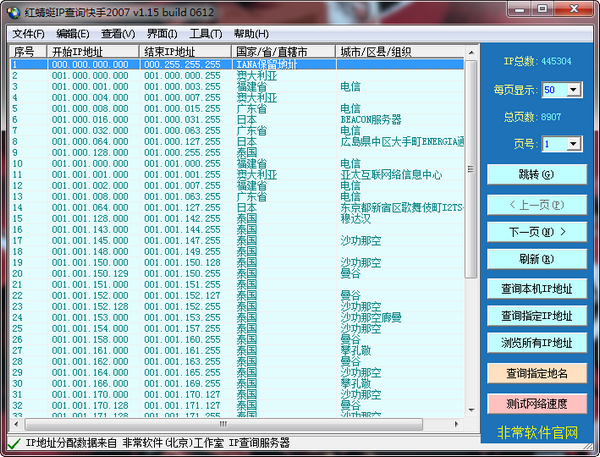The width and height of the screenshot is (600, 457).
Task: Go to next page with 下一页(N)
Action: (x=536, y=231)
